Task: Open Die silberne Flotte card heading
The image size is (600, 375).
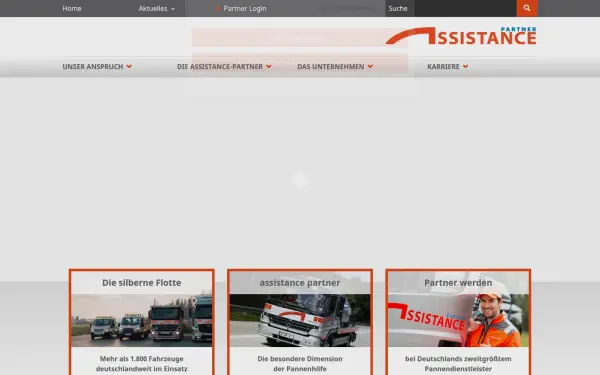Action: [142, 283]
